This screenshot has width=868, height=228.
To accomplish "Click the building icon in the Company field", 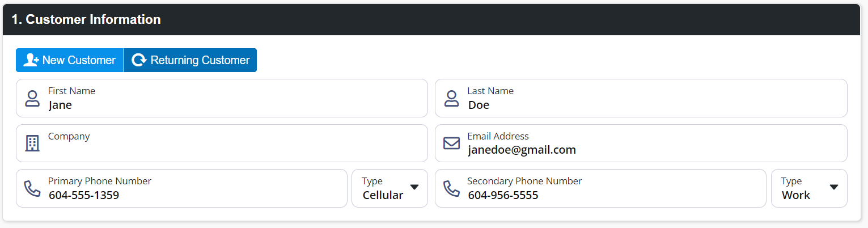I will (x=33, y=143).
